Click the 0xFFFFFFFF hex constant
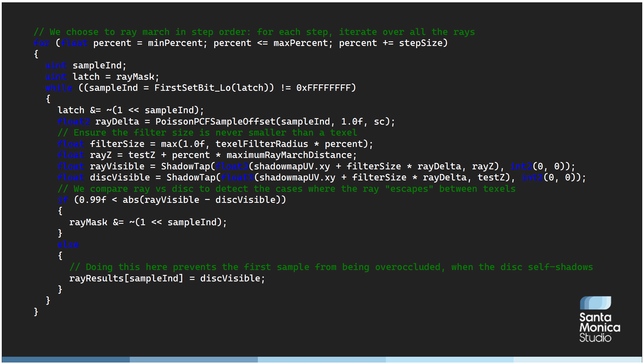Screen dimensions: 644x364 323,88
